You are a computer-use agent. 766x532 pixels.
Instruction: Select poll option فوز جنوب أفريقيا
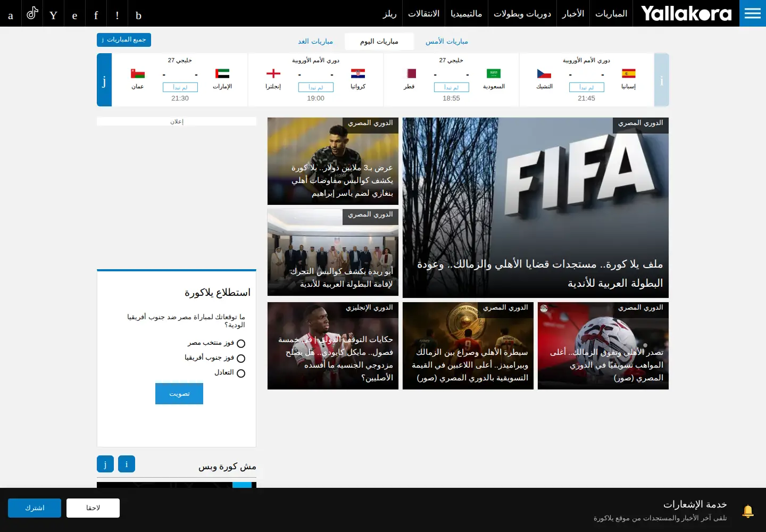[241, 359]
